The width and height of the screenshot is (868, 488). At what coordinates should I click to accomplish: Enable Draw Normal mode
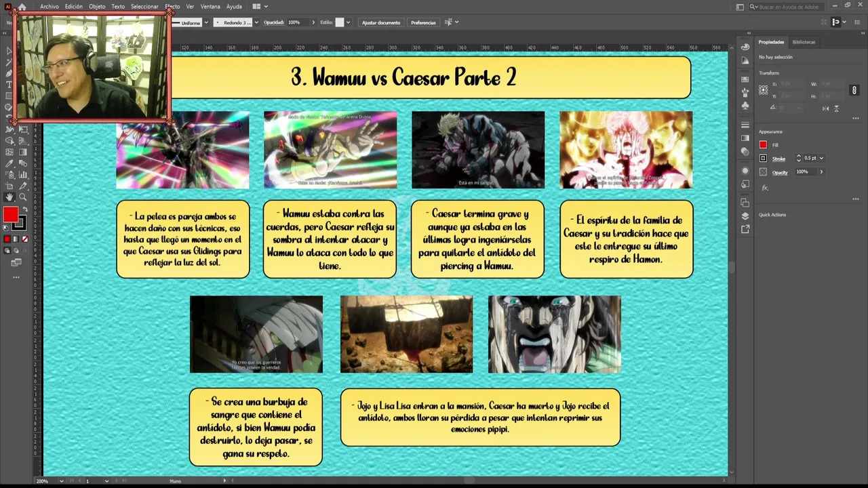point(7,250)
